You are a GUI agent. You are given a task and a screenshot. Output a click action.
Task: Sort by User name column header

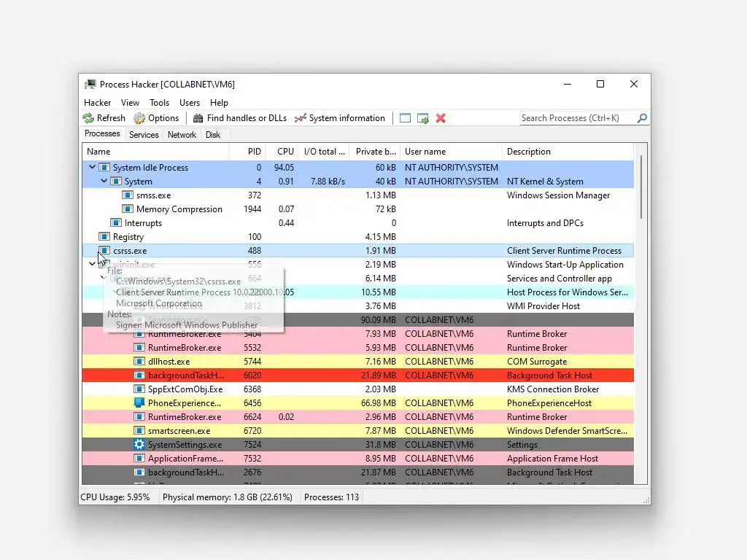pyautogui.click(x=451, y=152)
